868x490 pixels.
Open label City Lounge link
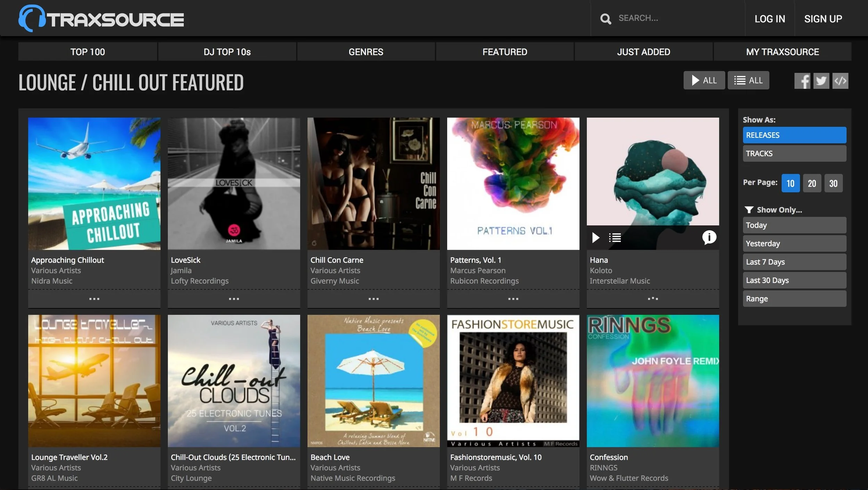(191, 478)
